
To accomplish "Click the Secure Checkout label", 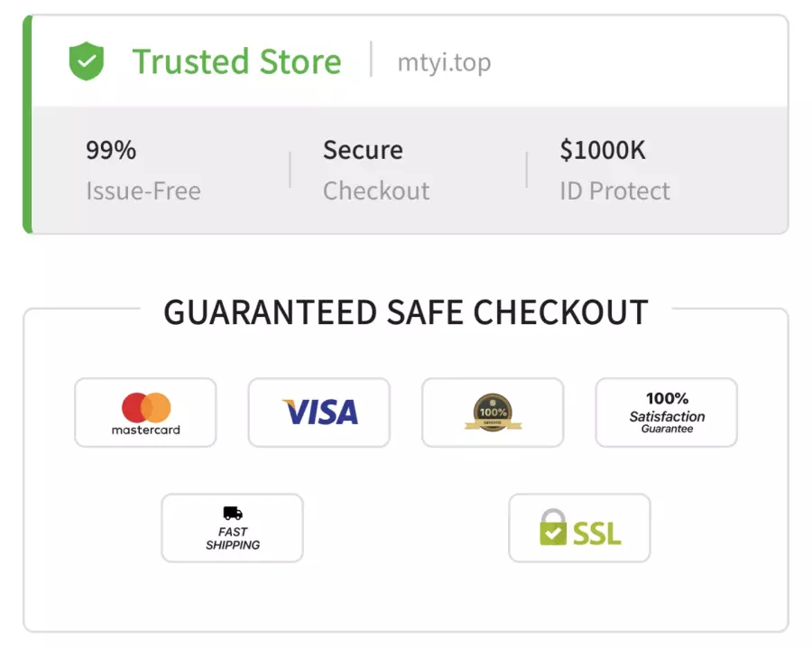I will 376,170.
